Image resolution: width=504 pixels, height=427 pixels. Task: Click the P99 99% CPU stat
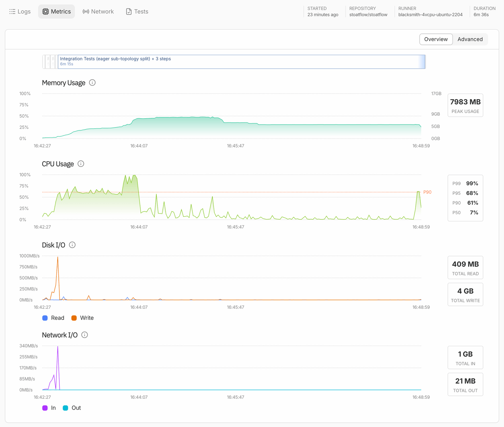465,183
